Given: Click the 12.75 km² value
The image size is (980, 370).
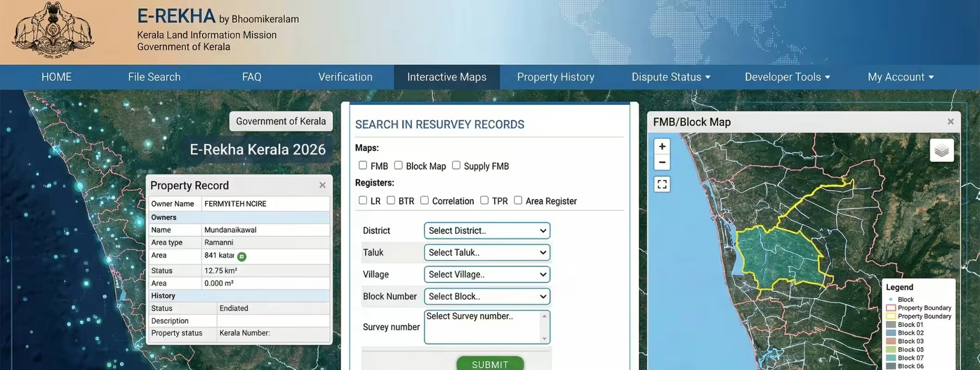Looking at the screenshot, I should point(221,271).
